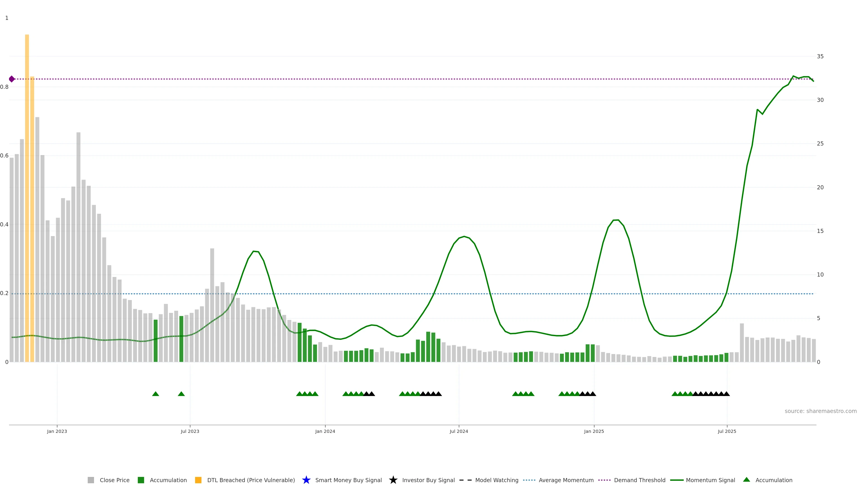Click the gray Close Price legend swatch
868x488 pixels.
click(x=91, y=480)
